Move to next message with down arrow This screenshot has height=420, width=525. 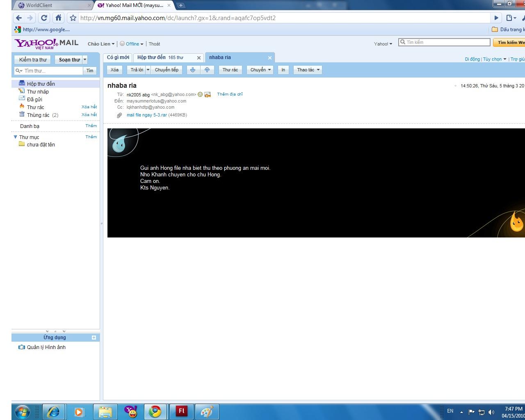click(192, 70)
